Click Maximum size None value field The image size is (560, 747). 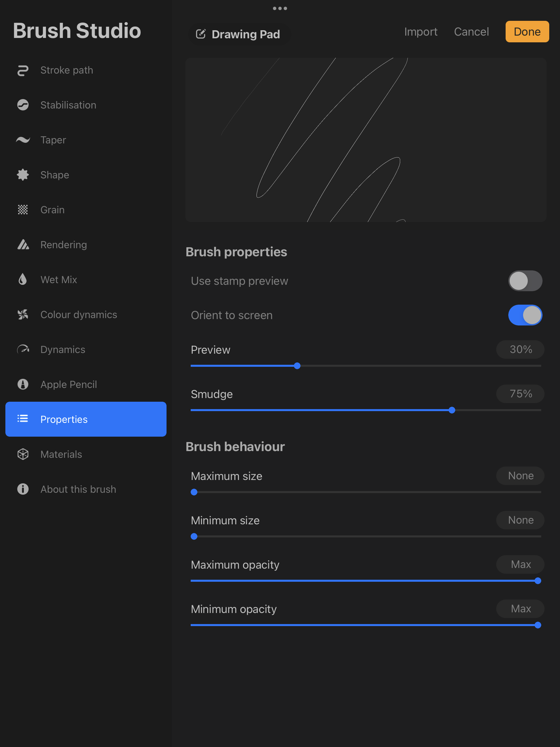(x=520, y=476)
